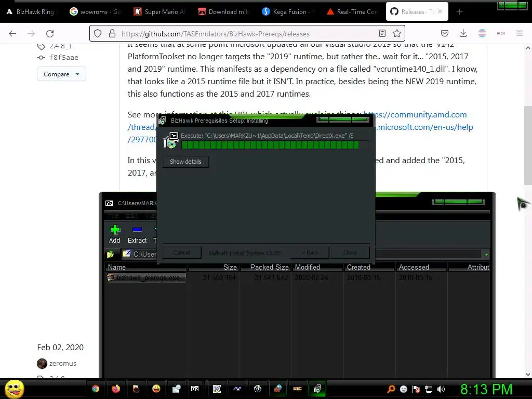Click Extract in the 7-Zip toolbar
Viewport: 532px width, 399px height.
[x=137, y=234]
